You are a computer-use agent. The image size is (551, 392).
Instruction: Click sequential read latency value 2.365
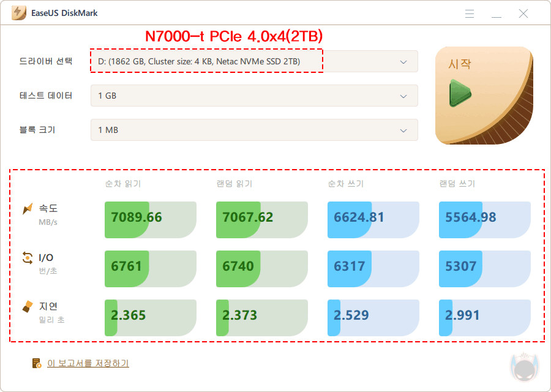pyautogui.click(x=129, y=315)
